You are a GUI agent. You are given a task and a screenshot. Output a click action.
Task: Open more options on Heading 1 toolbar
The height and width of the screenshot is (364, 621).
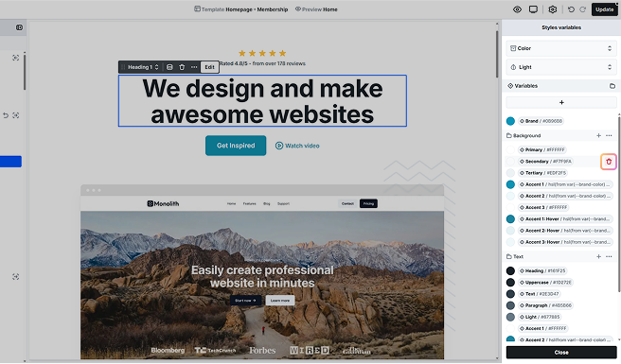(194, 67)
